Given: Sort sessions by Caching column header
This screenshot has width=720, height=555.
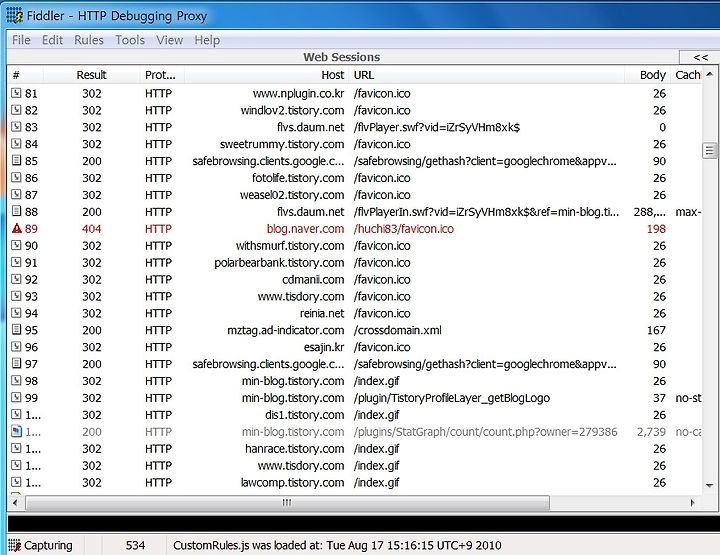Looking at the screenshot, I should pos(686,75).
